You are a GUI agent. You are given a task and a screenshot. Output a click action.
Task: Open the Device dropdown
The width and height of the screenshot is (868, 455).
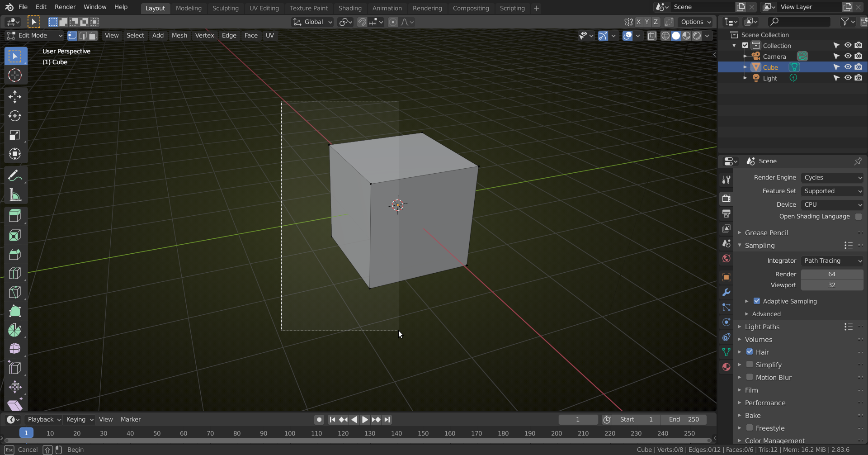point(832,205)
